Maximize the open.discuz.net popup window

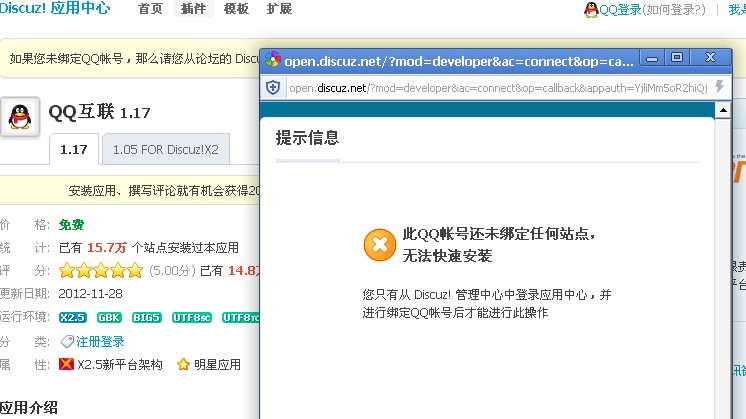(677, 58)
